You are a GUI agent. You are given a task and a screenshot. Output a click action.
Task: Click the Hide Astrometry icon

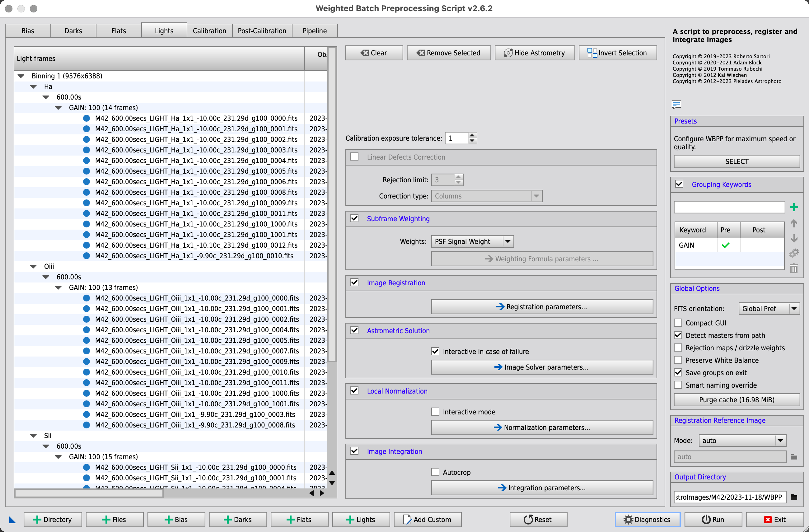(x=507, y=53)
